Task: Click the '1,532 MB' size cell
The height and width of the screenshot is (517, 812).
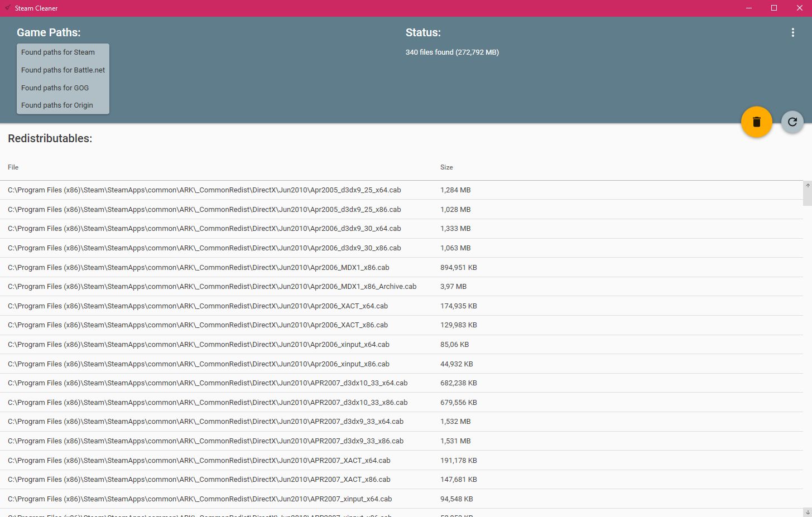Action: pyautogui.click(x=455, y=422)
